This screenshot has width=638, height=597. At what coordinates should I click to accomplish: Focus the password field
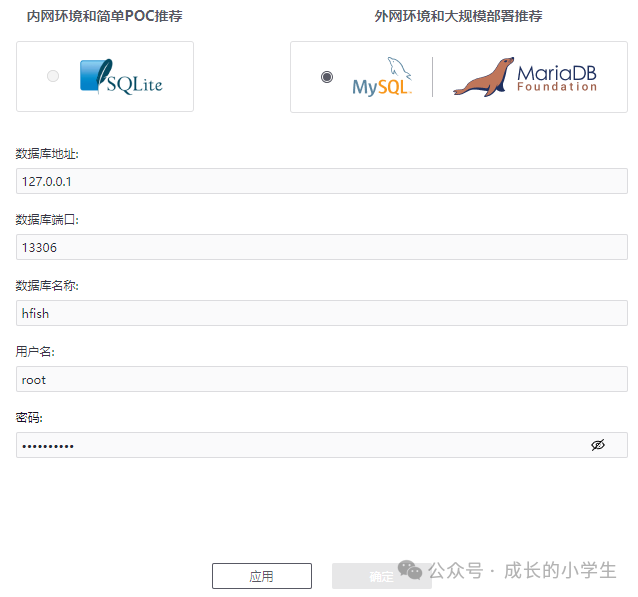[x=322, y=445]
